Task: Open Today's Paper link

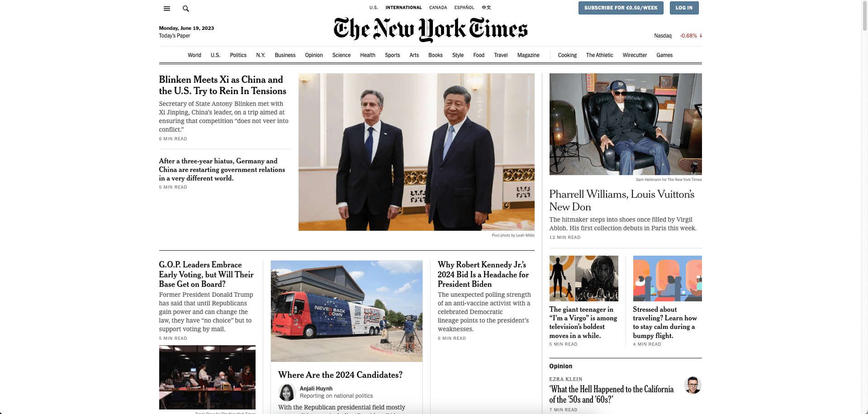Action: point(175,36)
